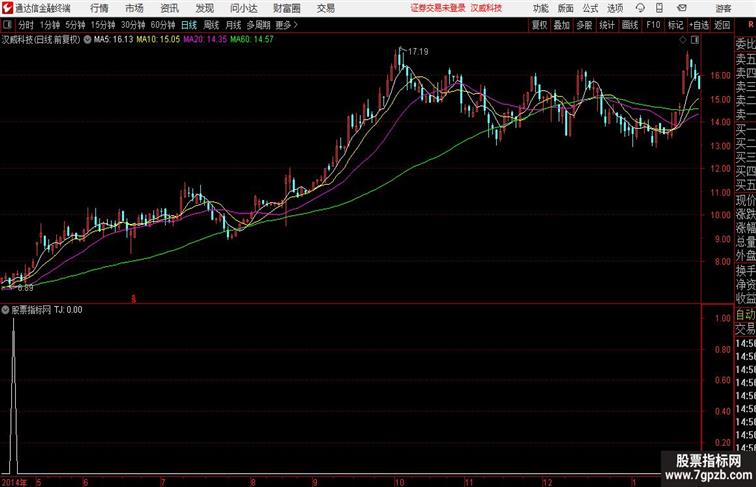
Task: Open the 问小达 menu
Action: [243, 8]
